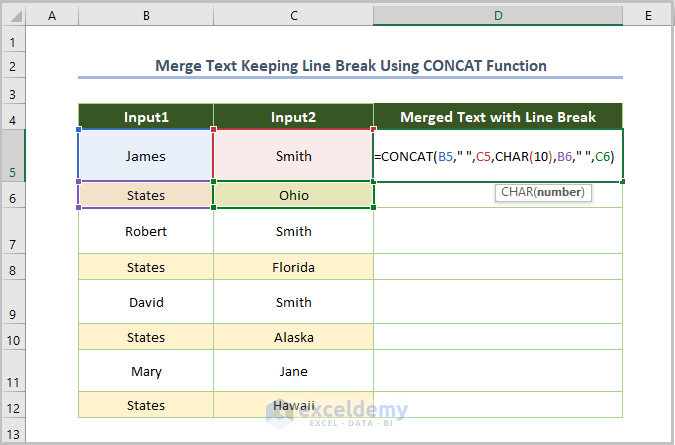Select column E header
This screenshot has width=675, height=445.
(648, 15)
